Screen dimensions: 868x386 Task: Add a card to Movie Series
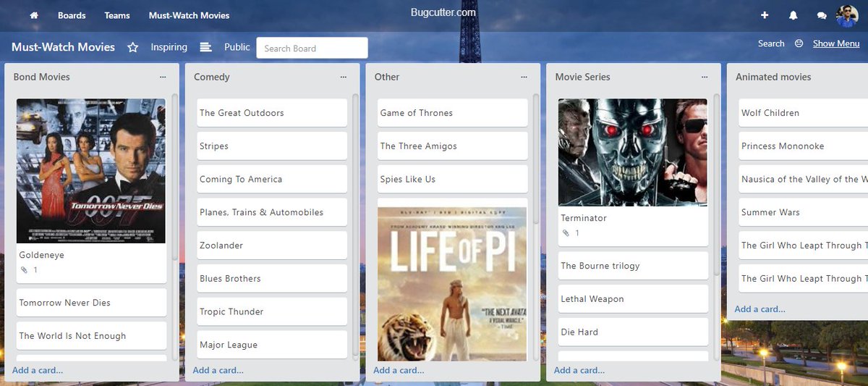coord(580,370)
